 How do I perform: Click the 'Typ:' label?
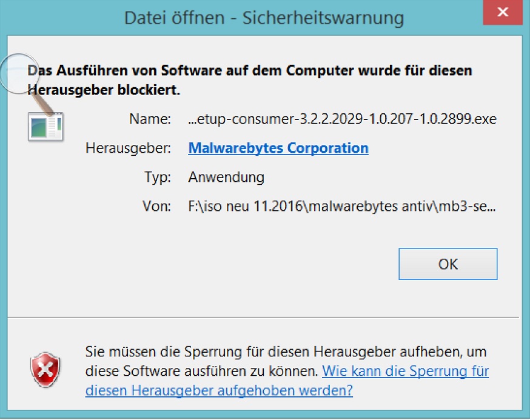tap(158, 177)
